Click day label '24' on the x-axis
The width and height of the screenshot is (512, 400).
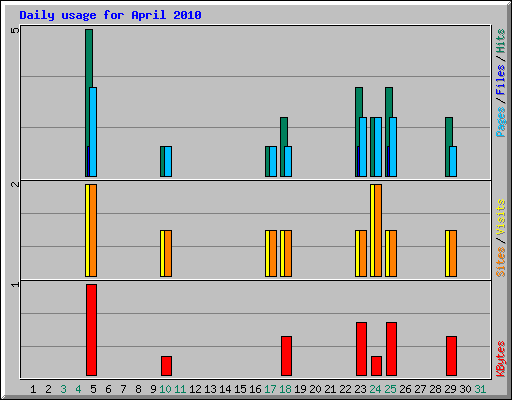point(375,389)
